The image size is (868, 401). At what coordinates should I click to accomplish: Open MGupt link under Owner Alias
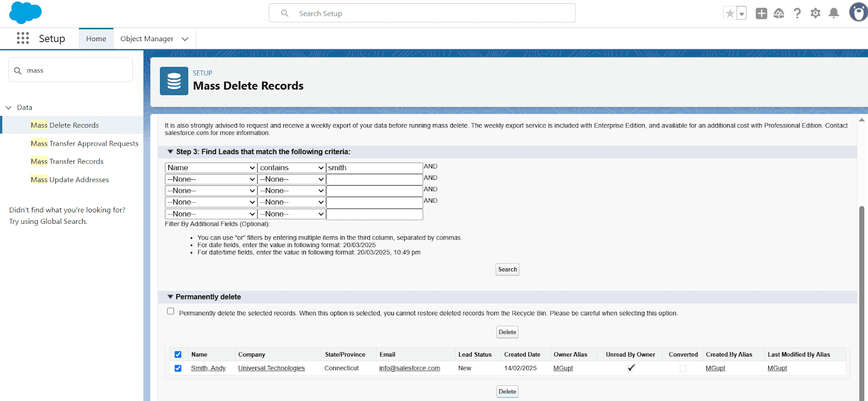(x=563, y=368)
